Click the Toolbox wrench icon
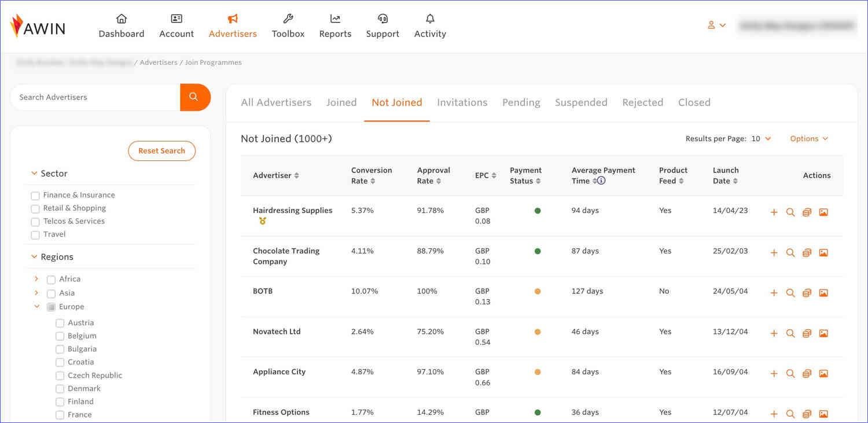The height and width of the screenshot is (423, 868). click(x=288, y=18)
